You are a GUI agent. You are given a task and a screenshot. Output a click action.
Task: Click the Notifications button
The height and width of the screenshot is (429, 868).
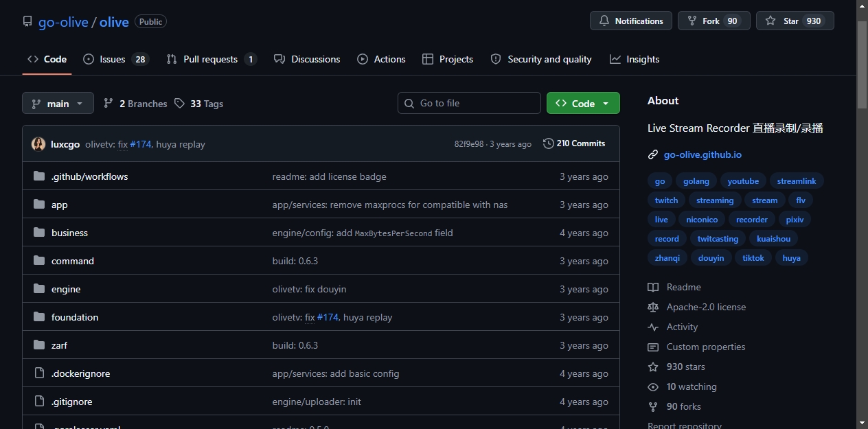click(x=630, y=21)
